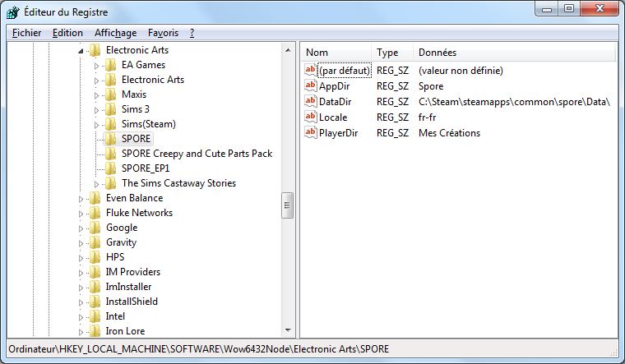Click the Sims(Steam) folder icon
This screenshot has width=625, height=364.
110,124
